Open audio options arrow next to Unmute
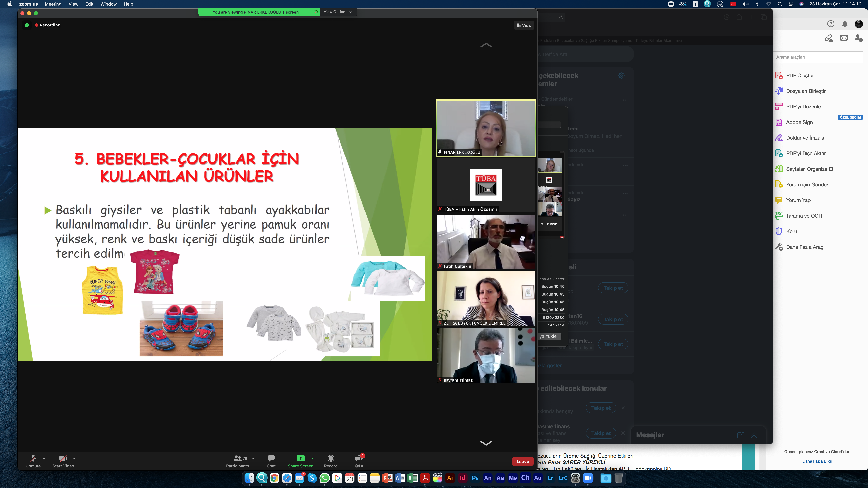 (x=44, y=458)
